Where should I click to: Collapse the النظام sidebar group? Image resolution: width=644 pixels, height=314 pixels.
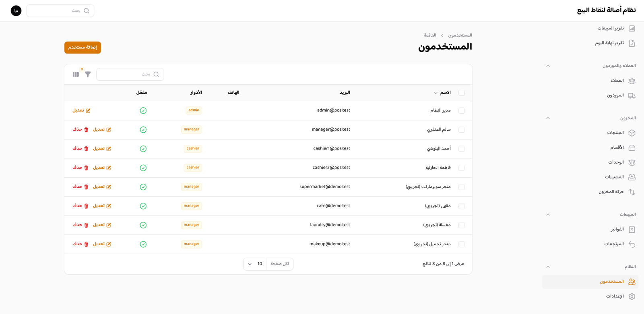point(548,267)
